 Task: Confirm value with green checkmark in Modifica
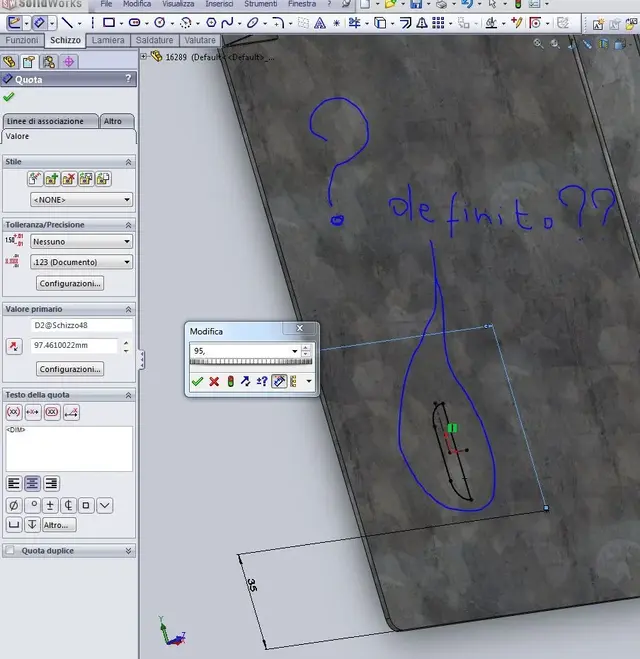[x=198, y=381]
